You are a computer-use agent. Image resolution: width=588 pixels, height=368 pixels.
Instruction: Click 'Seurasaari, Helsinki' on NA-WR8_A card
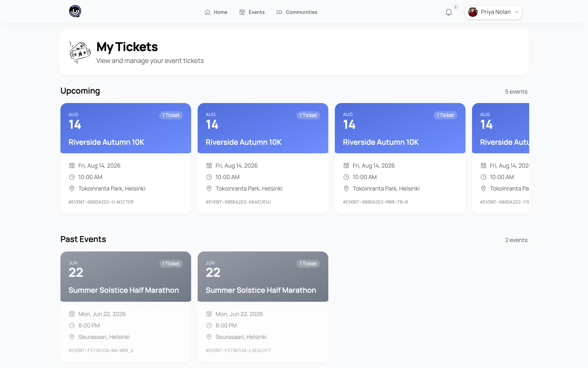(104, 337)
